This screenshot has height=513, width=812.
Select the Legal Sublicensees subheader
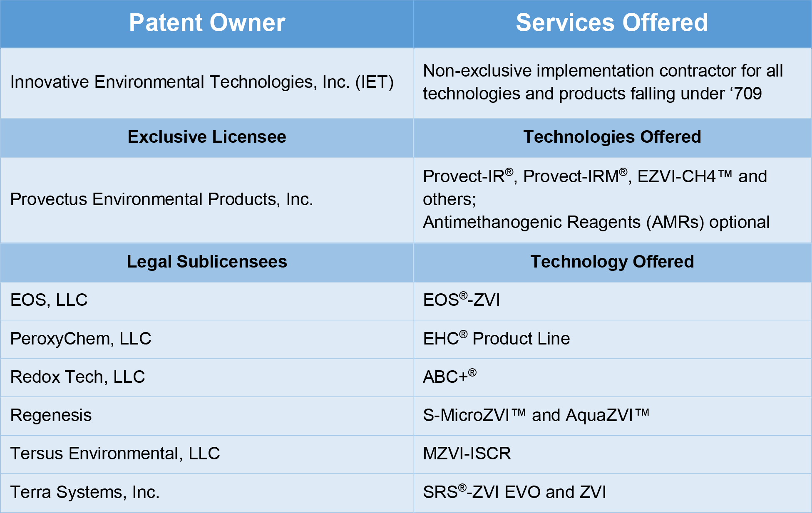tap(207, 262)
